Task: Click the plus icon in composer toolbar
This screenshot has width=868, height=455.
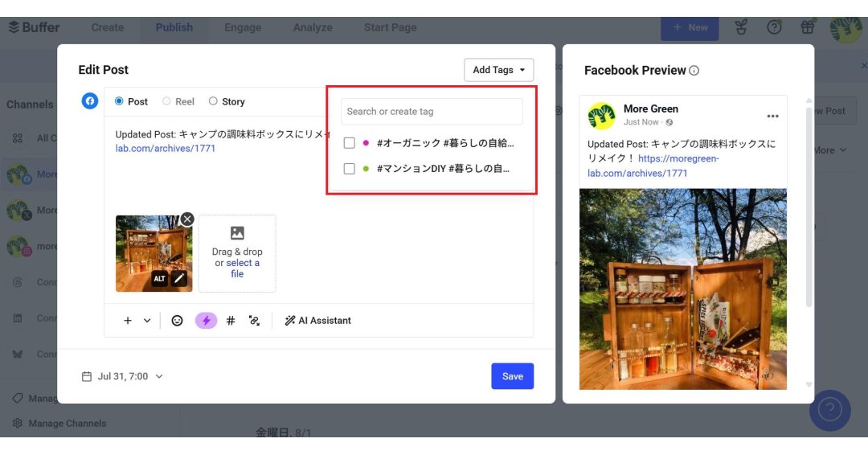Action: tap(127, 321)
